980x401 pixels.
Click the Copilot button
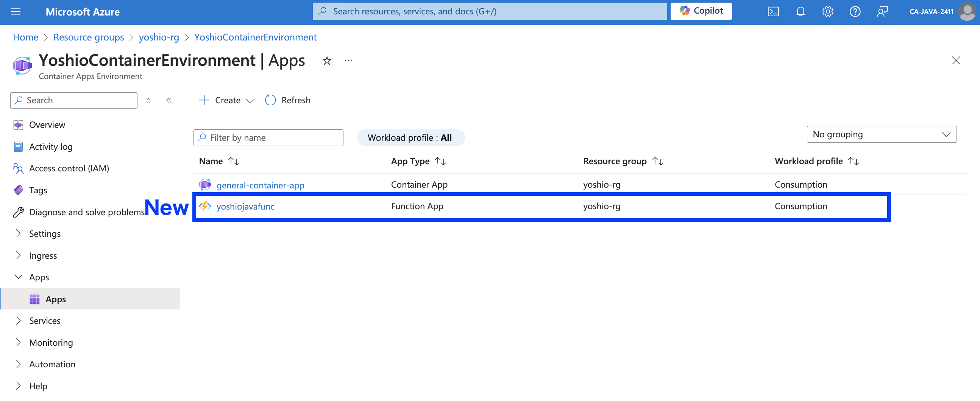pyautogui.click(x=701, y=11)
